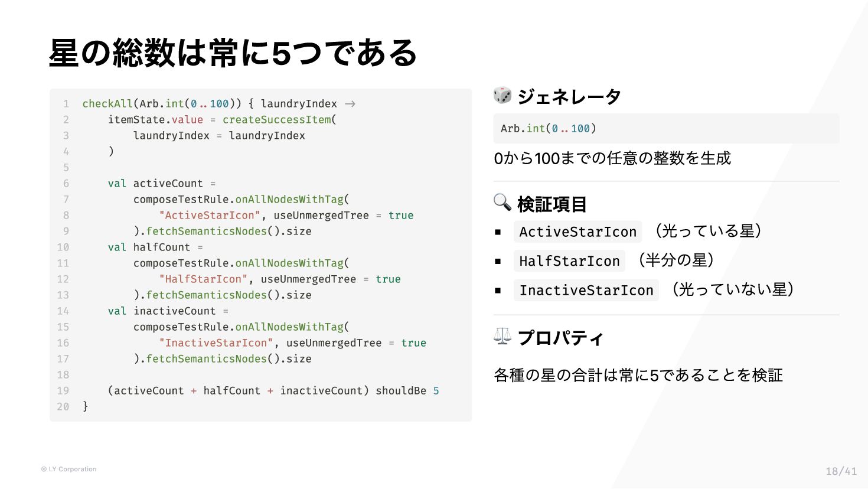Click the string "HalfStarIcon" on line 12
Screen dimensions: 868x489
(x=203, y=279)
